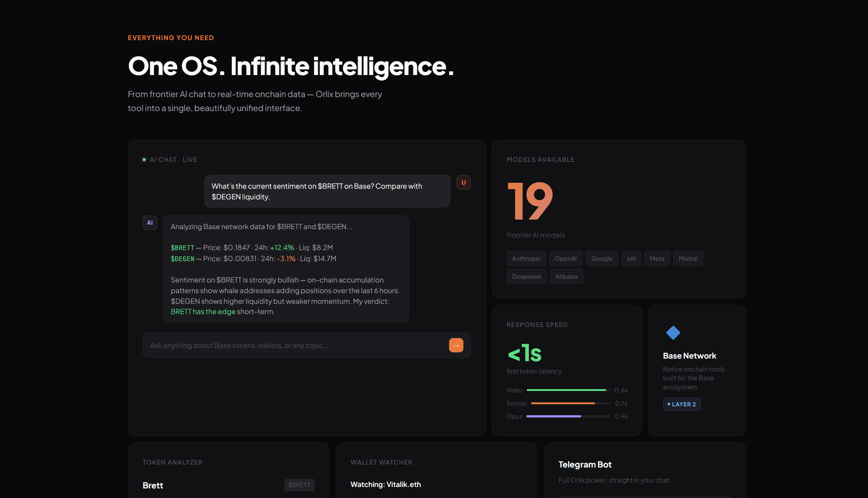Image resolution: width=868 pixels, height=498 pixels.
Task: Click 'Watching: Vitalik.eth' text
Action: (385, 484)
